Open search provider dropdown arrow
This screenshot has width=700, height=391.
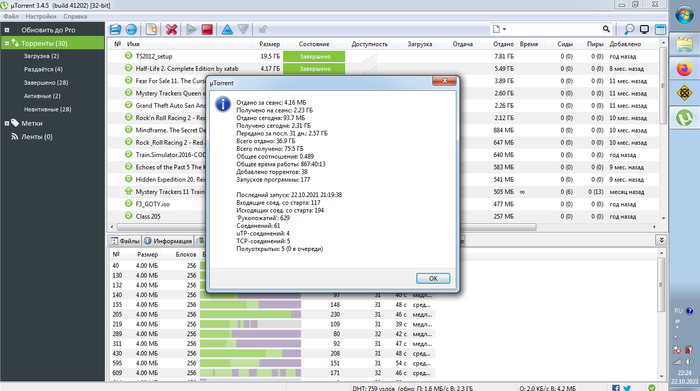(x=504, y=29)
